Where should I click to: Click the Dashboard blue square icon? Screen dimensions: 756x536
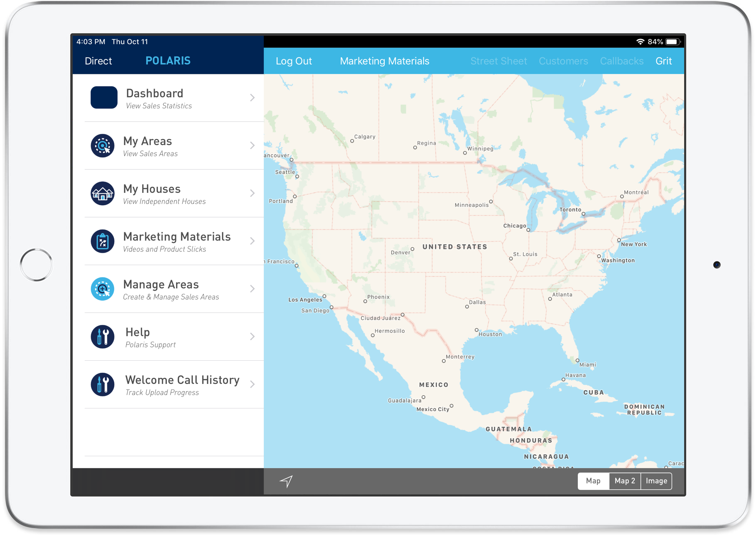click(x=104, y=98)
